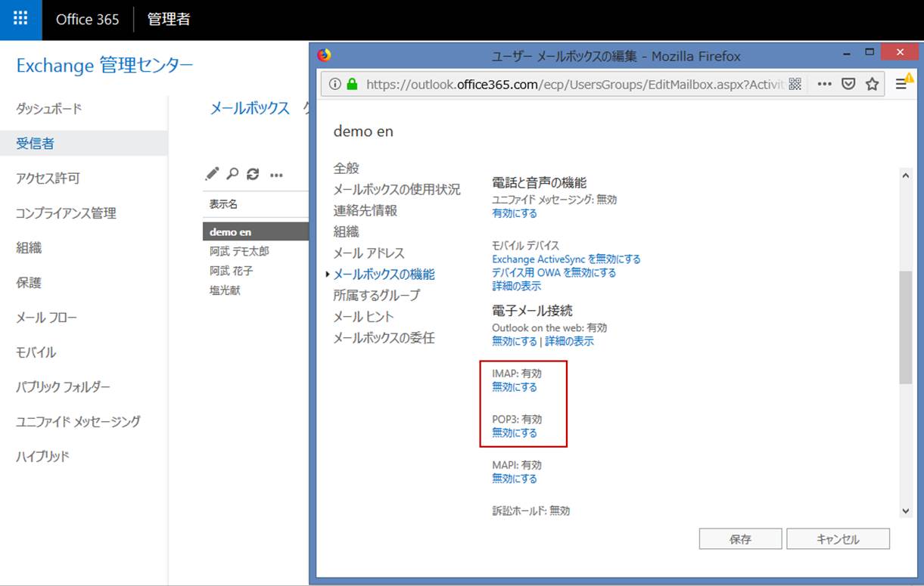Open メールボックスの使用状況 section

click(x=397, y=189)
